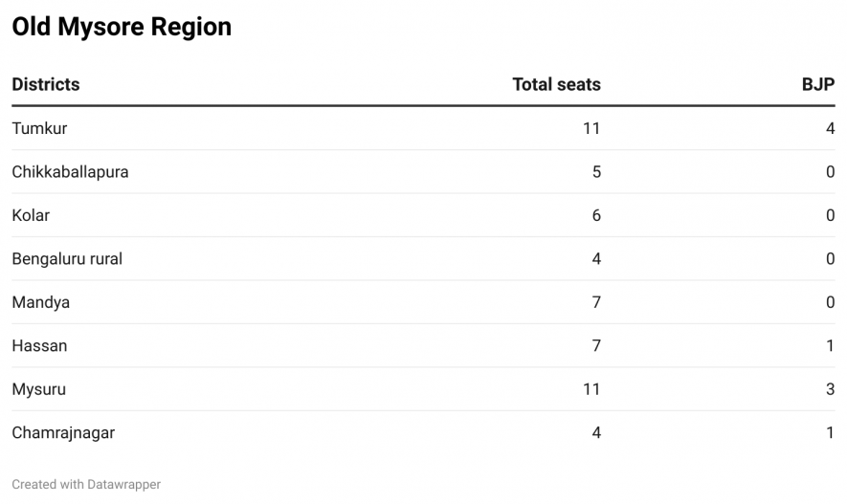This screenshot has height=504, width=847.
Task: Click Chikkaballapura's total seats value 5
Action: (595, 172)
